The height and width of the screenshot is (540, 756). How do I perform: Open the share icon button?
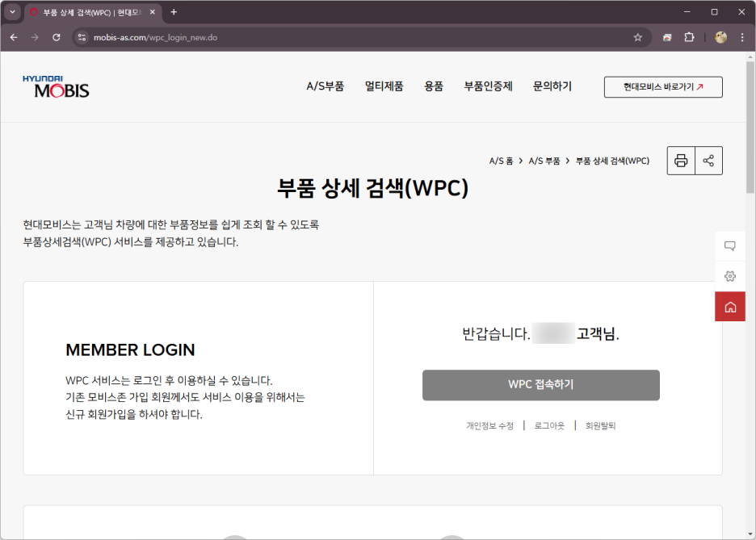point(708,161)
